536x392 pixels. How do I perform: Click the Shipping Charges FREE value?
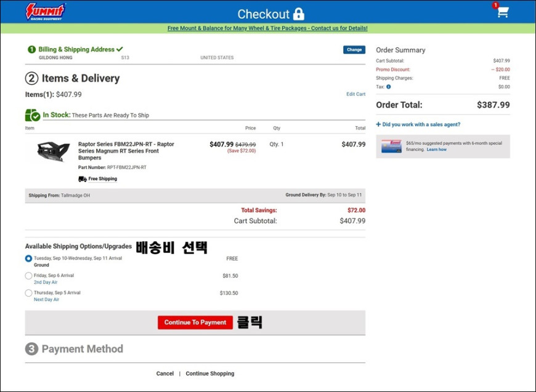pyautogui.click(x=505, y=78)
